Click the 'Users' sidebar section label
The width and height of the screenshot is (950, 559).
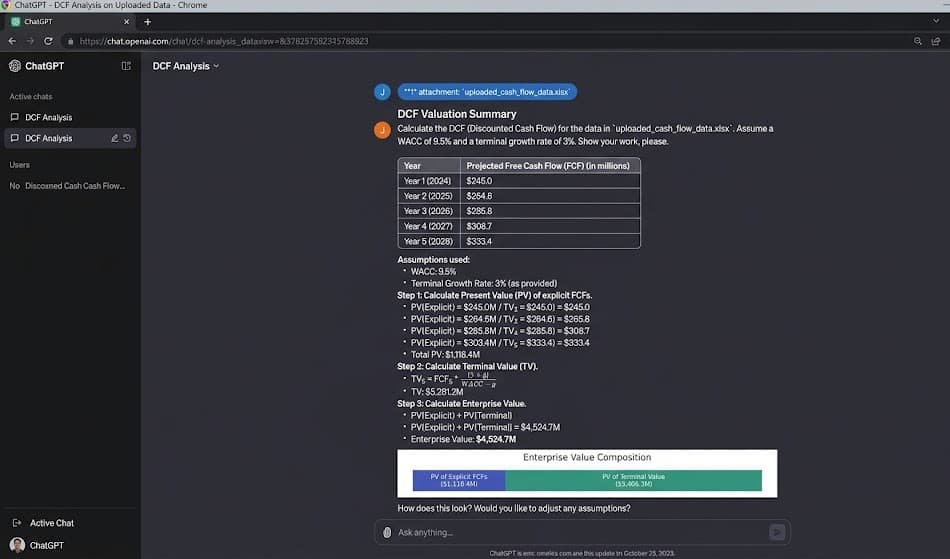tap(19, 165)
